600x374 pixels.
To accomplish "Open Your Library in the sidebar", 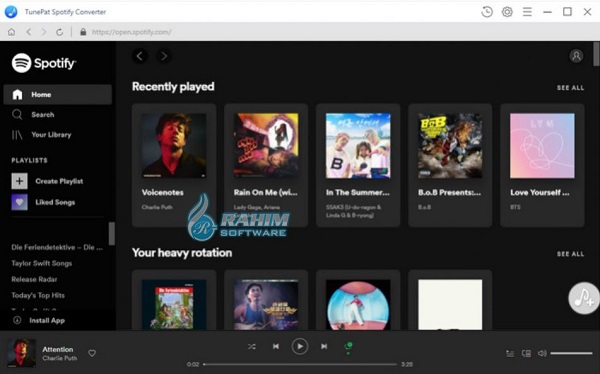I will coord(57,135).
